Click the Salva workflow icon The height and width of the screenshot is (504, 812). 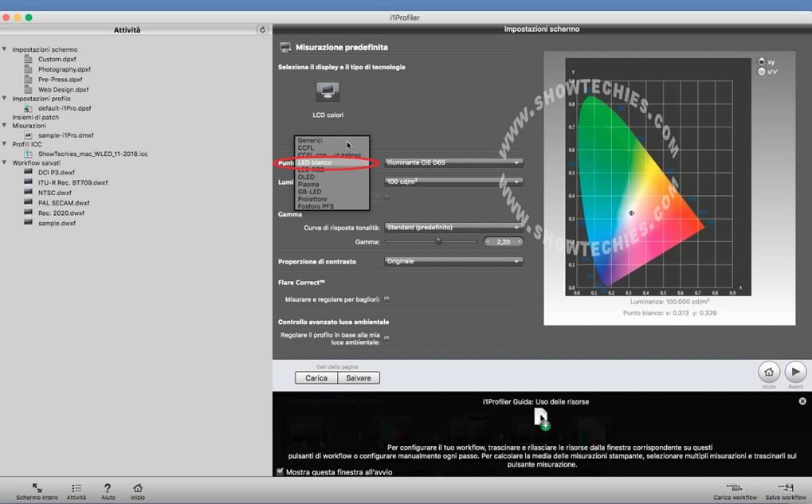point(785,487)
